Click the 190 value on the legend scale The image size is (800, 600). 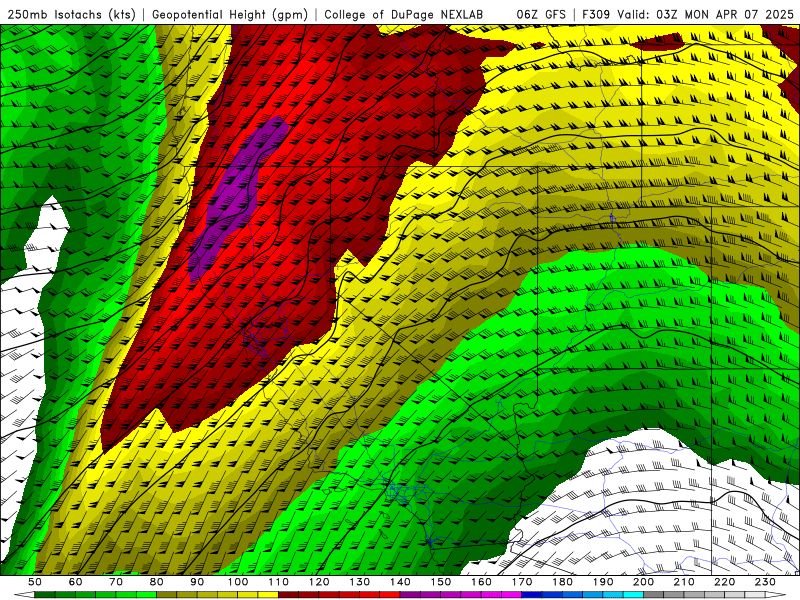click(x=603, y=582)
